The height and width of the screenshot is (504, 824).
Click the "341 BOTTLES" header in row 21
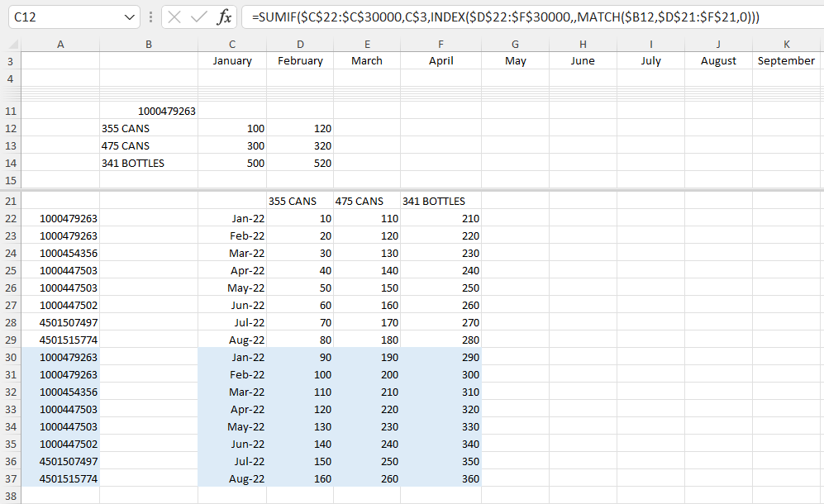click(441, 201)
